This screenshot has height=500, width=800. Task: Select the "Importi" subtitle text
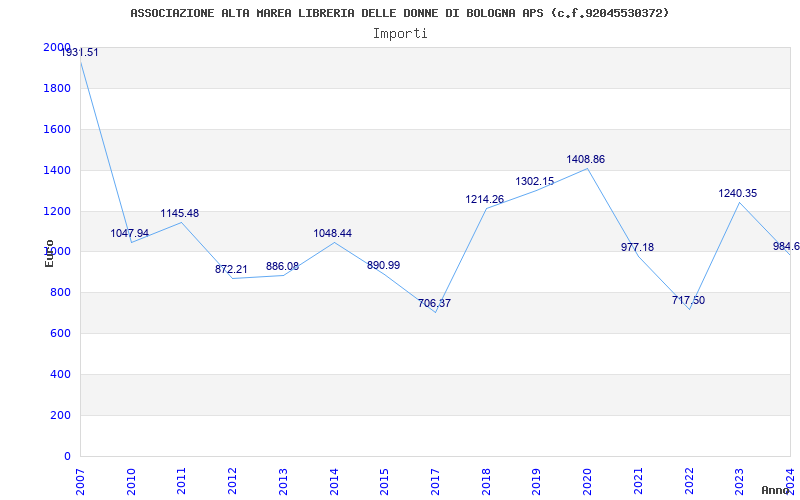tap(400, 33)
